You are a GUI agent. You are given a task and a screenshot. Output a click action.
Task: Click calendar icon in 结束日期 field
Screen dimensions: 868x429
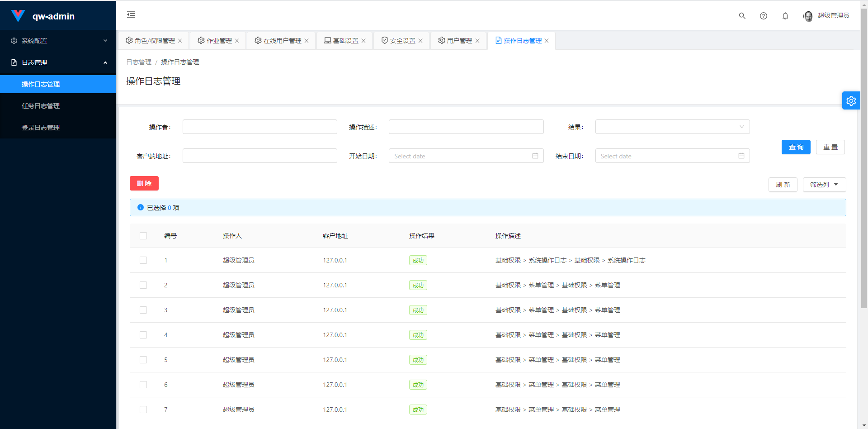(x=741, y=156)
